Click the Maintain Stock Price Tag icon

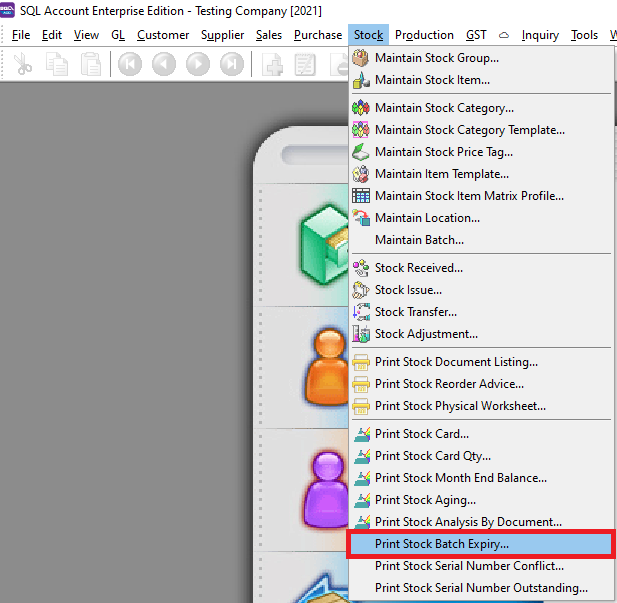point(361,152)
